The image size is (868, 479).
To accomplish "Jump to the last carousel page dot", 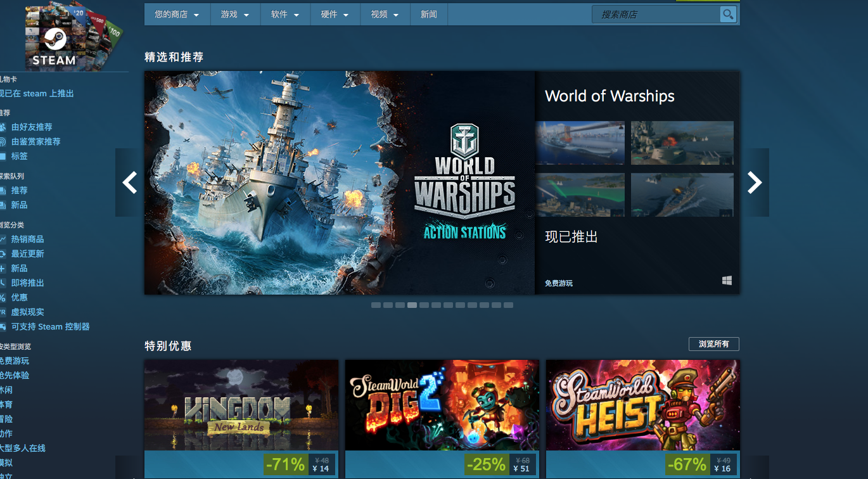I will coord(508,305).
